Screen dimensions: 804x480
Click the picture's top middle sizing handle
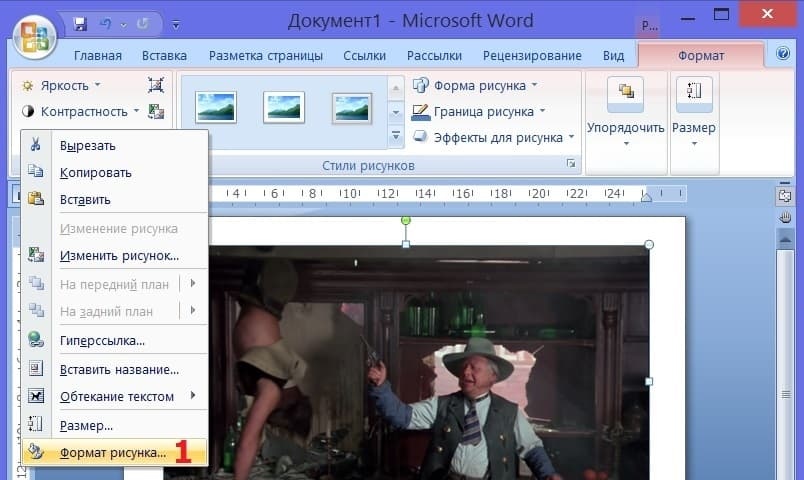(x=406, y=244)
